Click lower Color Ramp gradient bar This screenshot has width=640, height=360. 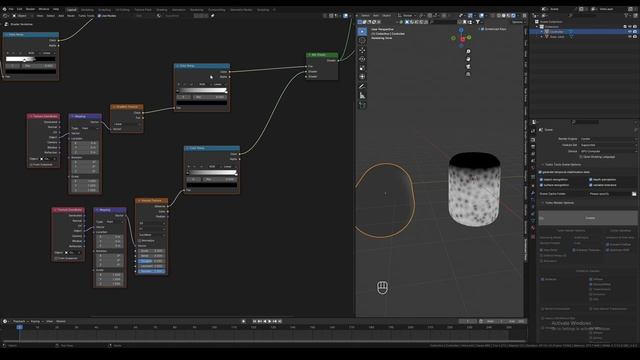click(x=212, y=172)
